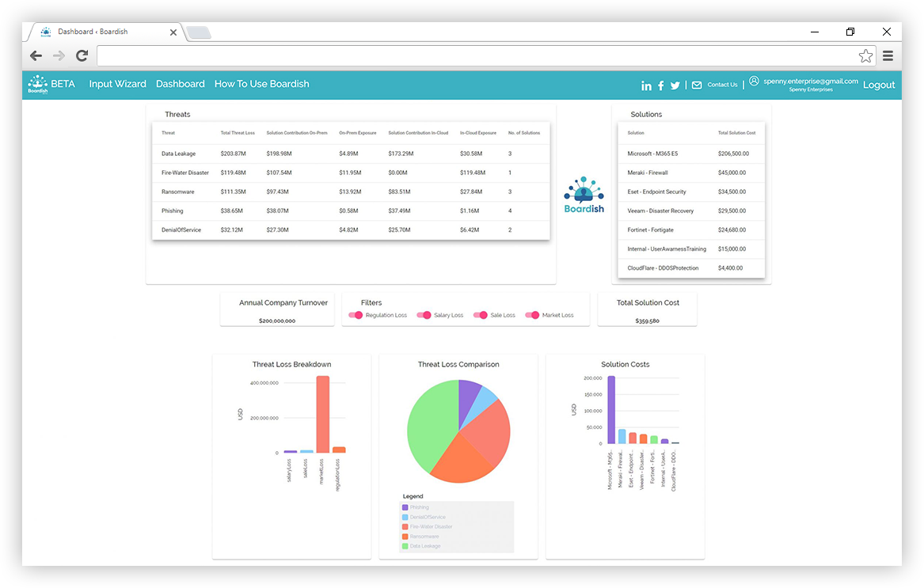Image resolution: width=924 pixels, height=588 pixels.
Task: Click the Fortinet - Fortigate solution
Action: click(651, 230)
